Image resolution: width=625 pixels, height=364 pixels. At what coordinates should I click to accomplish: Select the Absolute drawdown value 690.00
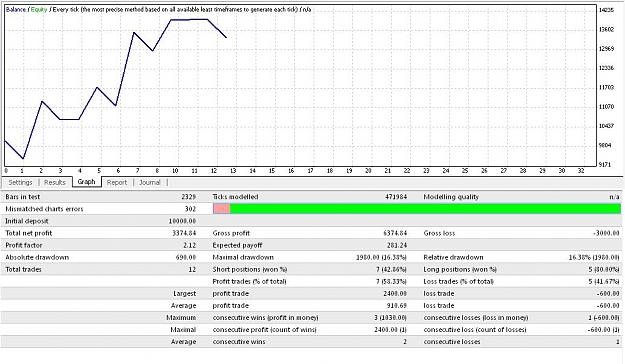click(x=186, y=257)
